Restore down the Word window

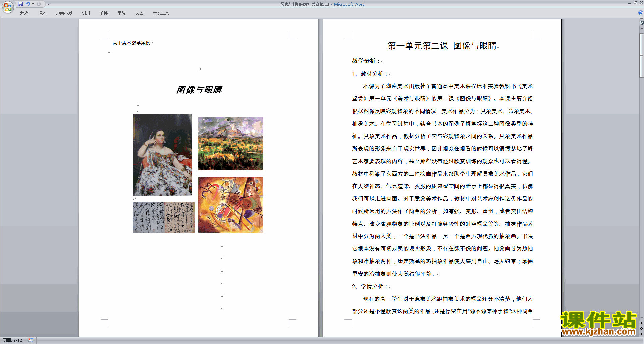pos(635,3)
